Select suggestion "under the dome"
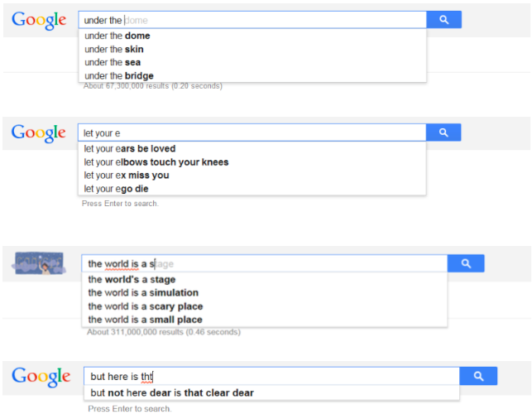Screen dimensions: 532x419 [x=117, y=36]
